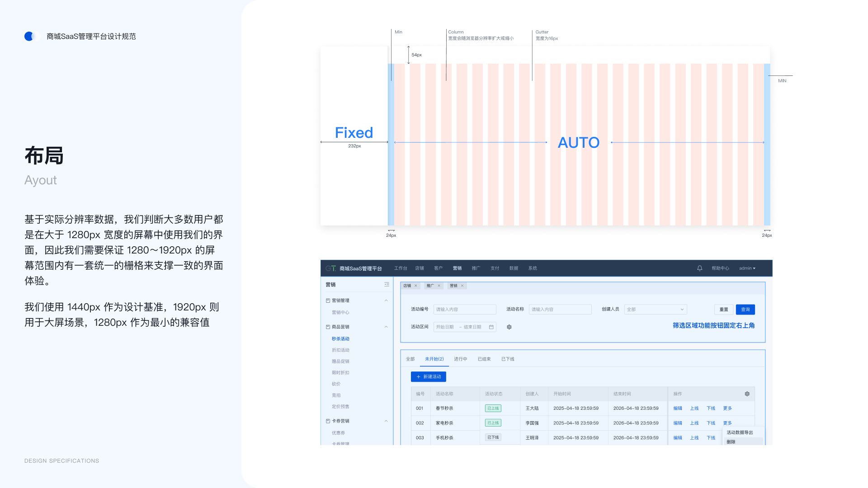868x488 pixels.
Task: Open the 创建人员 dropdown
Action: coord(655,310)
